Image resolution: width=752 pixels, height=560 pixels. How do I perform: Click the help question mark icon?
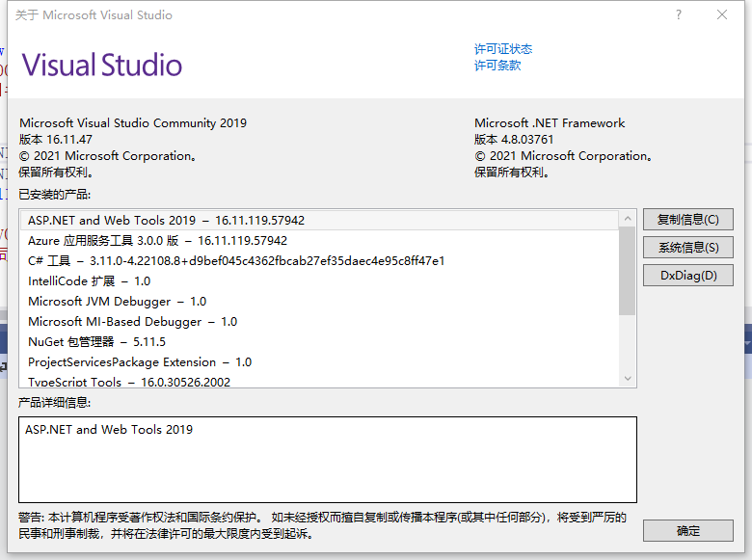pyautogui.click(x=678, y=14)
